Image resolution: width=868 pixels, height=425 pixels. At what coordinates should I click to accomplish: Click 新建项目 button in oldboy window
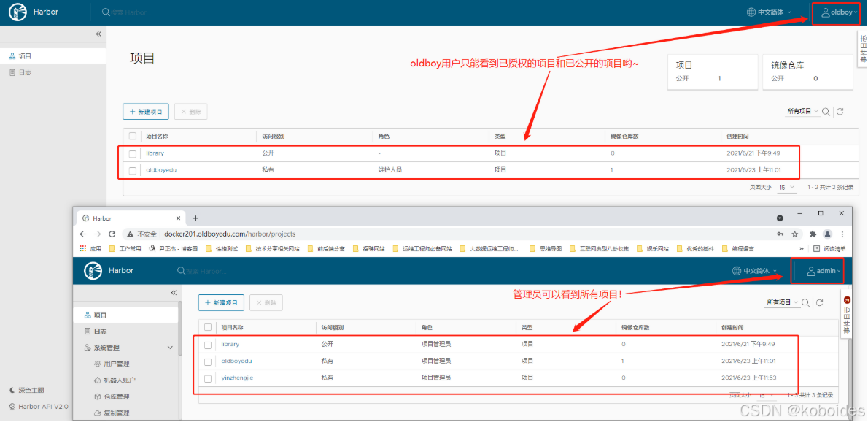coord(146,112)
